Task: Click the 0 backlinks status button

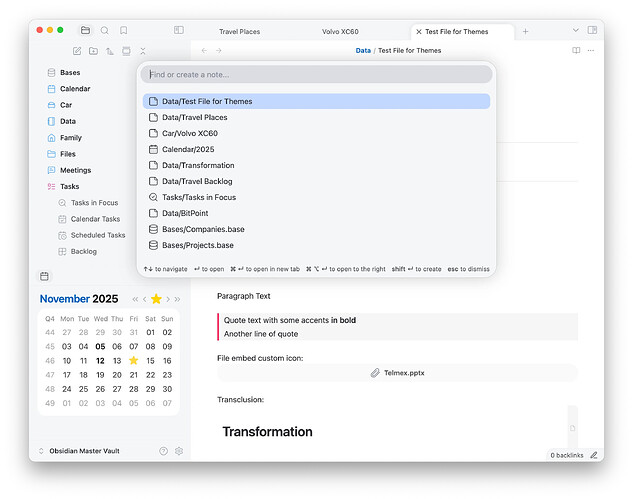Action: pos(566,455)
